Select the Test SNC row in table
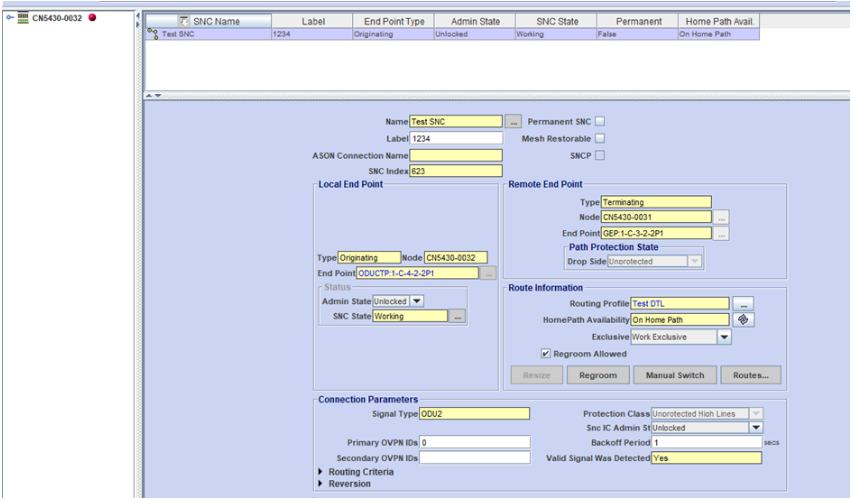 453,34
